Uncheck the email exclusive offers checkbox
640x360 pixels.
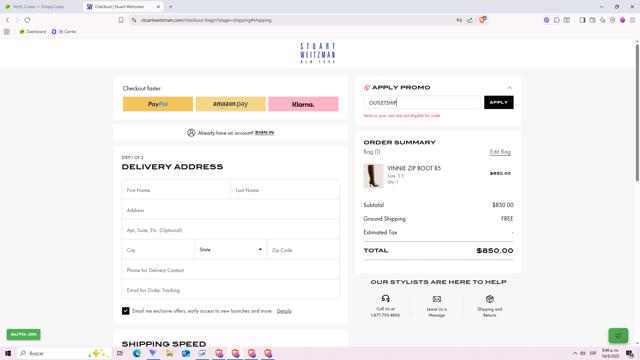(126, 311)
